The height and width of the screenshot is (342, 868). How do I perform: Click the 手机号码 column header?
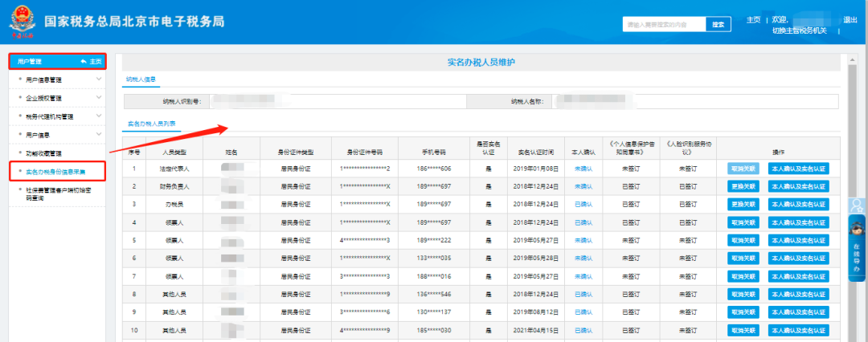click(x=434, y=151)
